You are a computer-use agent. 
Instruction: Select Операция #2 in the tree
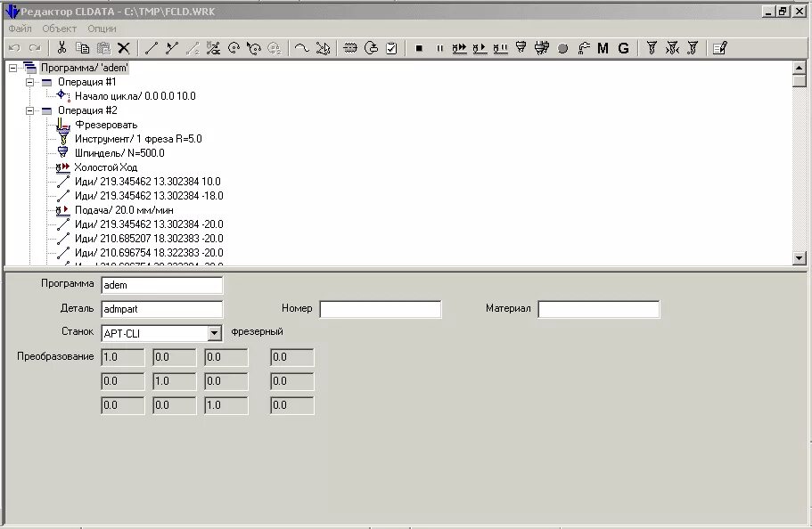[x=87, y=110]
